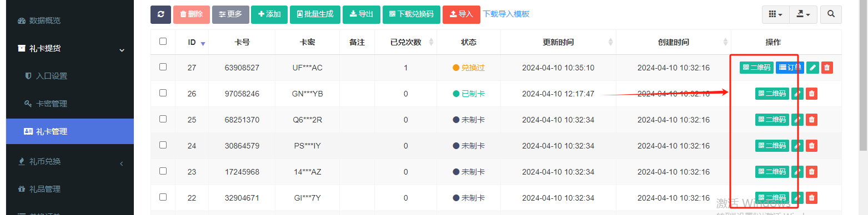Expand the 礼币兑换 sidebar menu
Viewport: 868px width, 215px height.
point(70,161)
